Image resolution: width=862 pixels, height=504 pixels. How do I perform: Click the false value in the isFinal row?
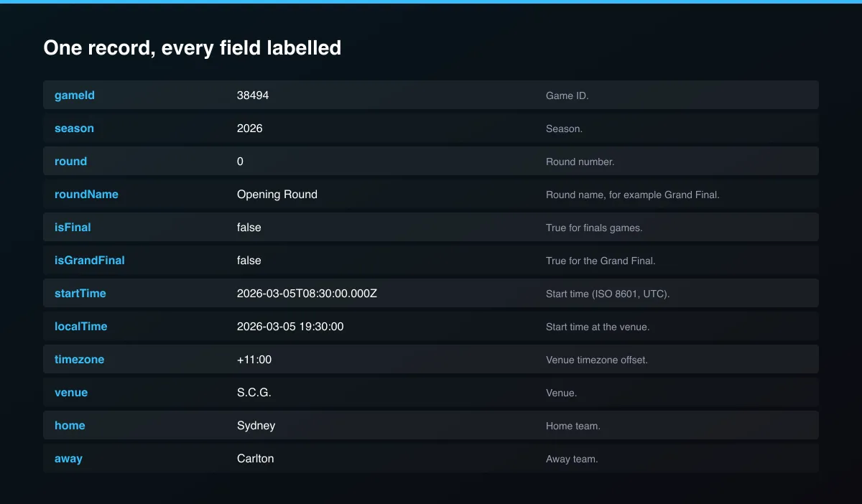coord(249,228)
